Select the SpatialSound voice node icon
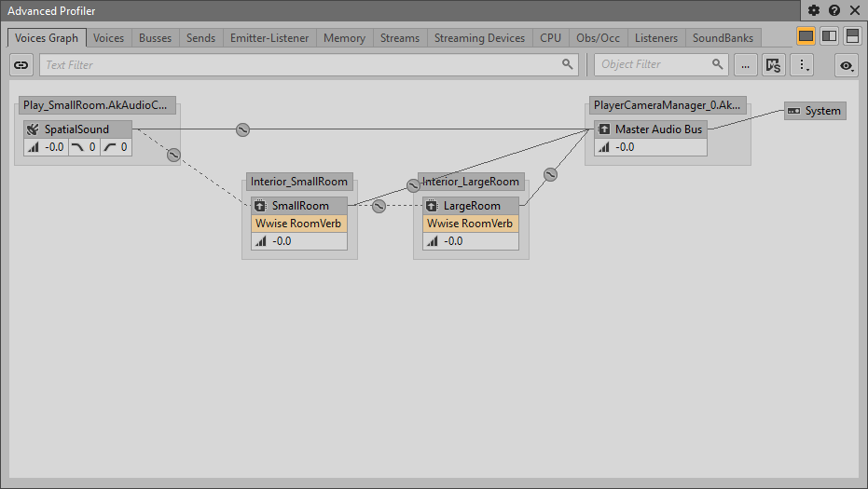 coord(33,129)
